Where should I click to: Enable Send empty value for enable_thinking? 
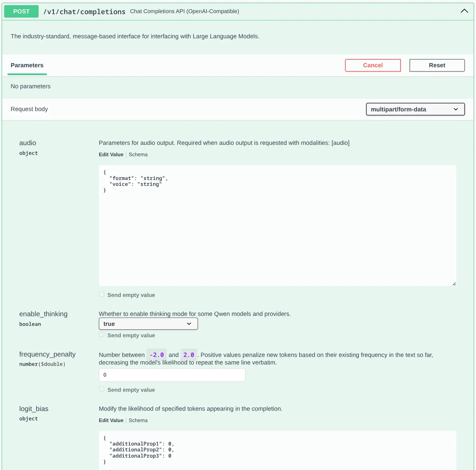coord(102,335)
